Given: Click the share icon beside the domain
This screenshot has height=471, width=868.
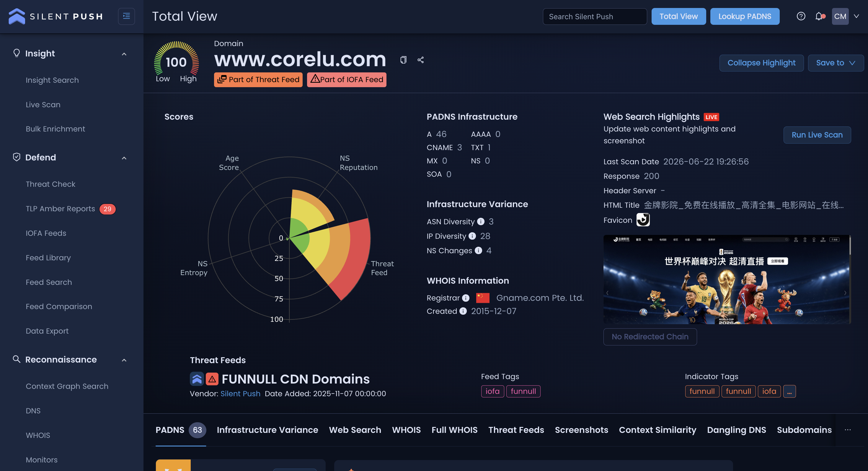Looking at the screenshot, I should point(420,60).
